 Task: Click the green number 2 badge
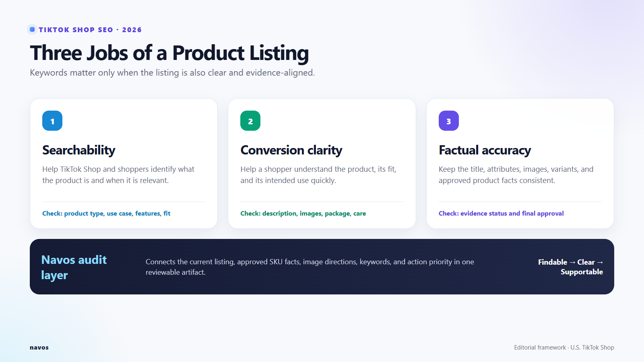tap(250, 121)
